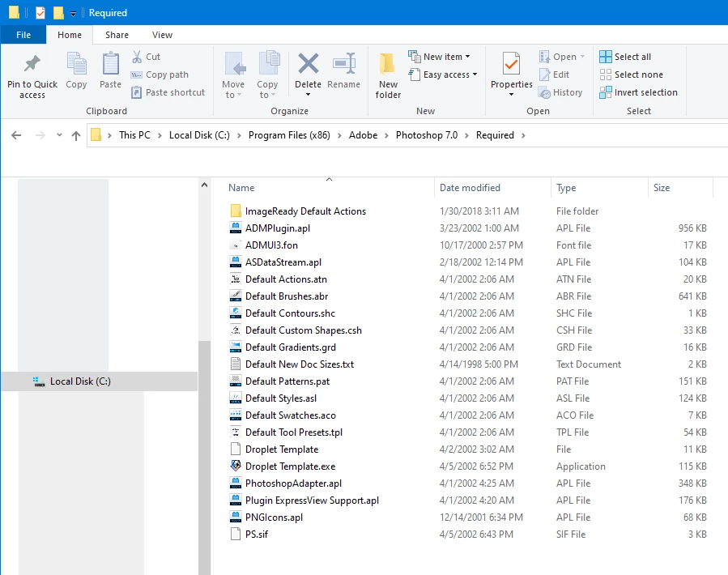Switch to the Share ribbon tab
Viewport: 728px width, 575px height.
click(x=117, y=35)
